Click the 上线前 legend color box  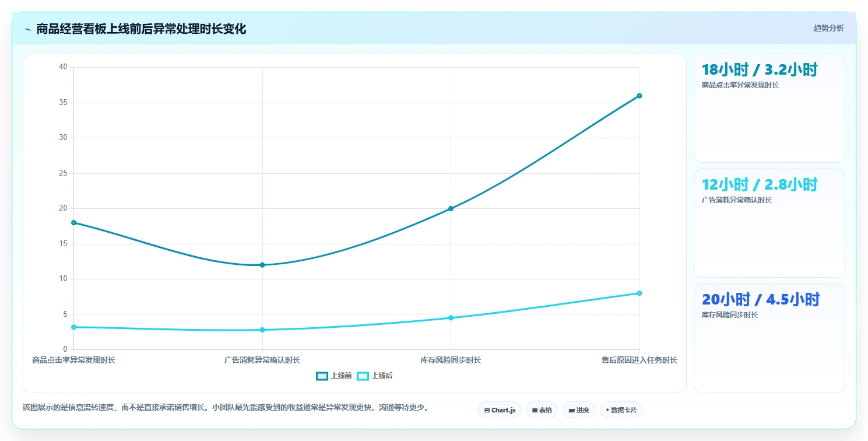[322, 376]
